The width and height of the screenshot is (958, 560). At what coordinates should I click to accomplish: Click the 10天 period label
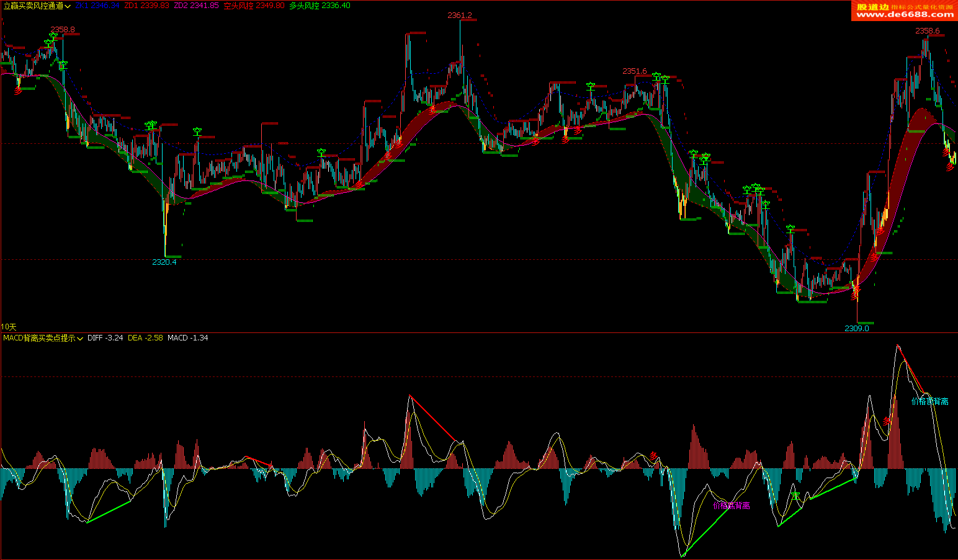coord(9,327)
